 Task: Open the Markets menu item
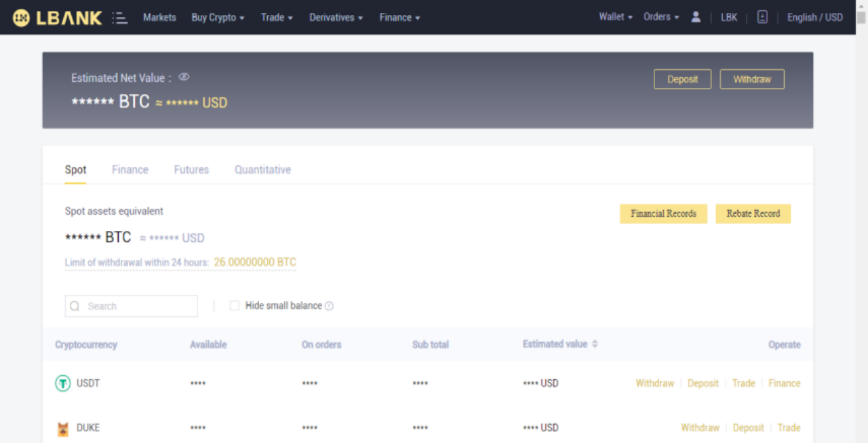pyautogui.click(x=159, y=18)
